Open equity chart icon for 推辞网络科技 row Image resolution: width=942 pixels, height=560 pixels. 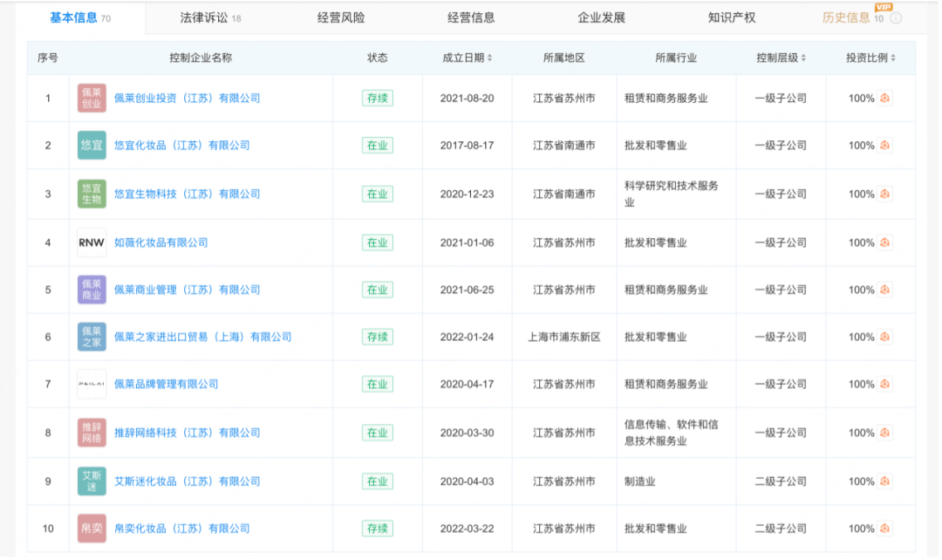(x=884, y=433)
